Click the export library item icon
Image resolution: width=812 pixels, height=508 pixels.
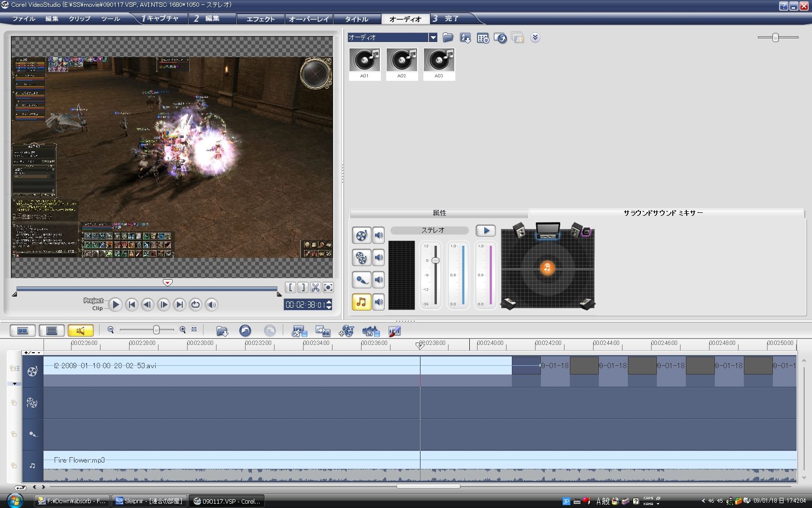(500, 38)
